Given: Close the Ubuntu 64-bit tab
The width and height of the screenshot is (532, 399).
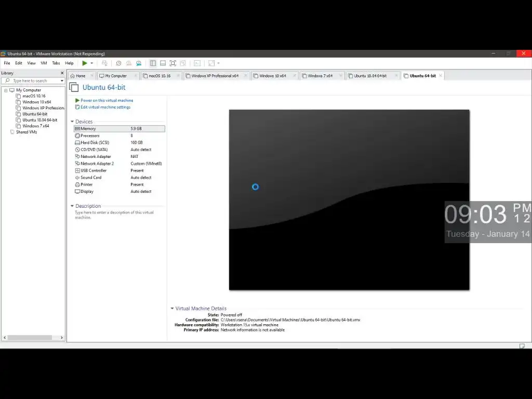Looking at the screenshot, I should click(441, 76).
